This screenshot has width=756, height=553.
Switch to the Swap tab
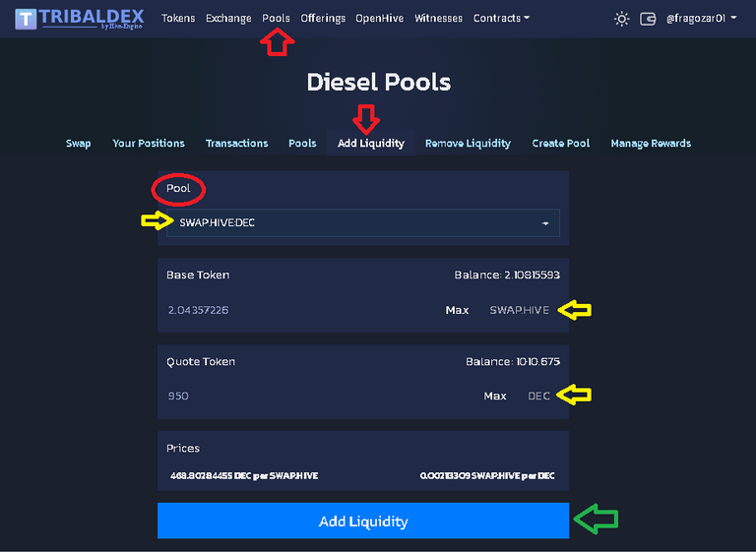[78, 144]
